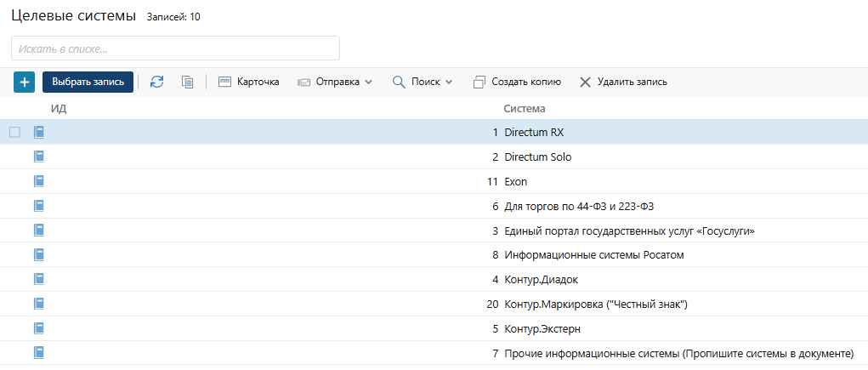Click record icon for Контур.Экстерн row
868x370 pixels.
point(38,328)
